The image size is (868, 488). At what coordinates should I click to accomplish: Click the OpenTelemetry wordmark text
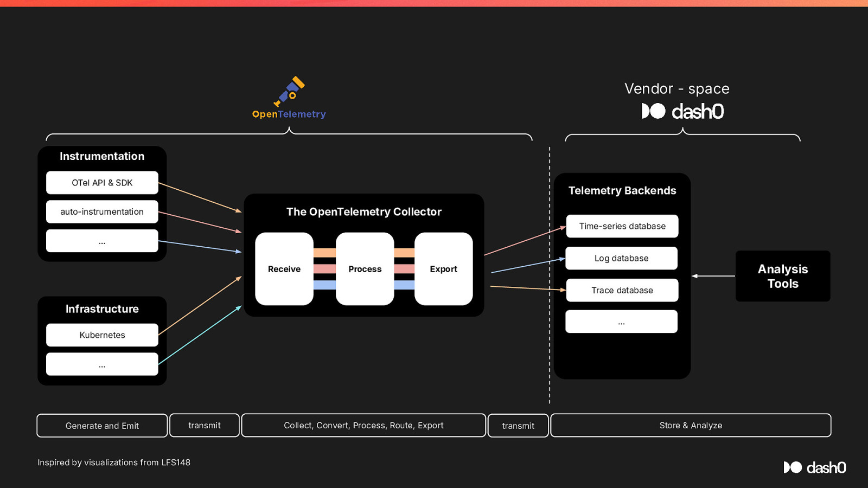289,114
